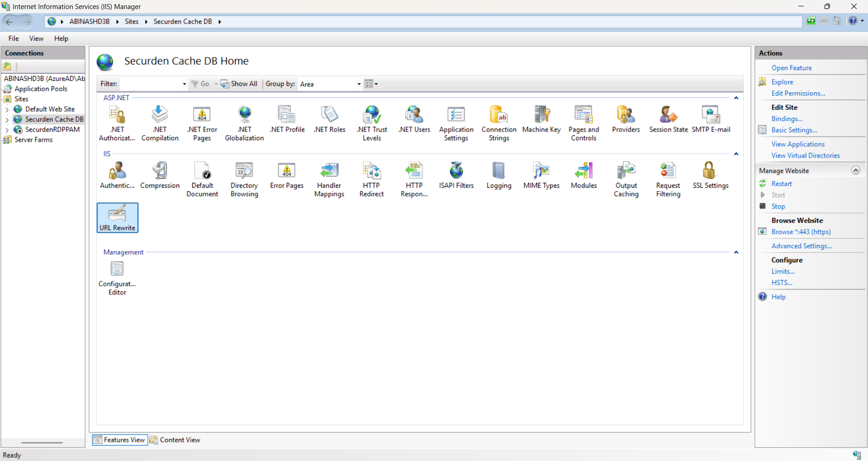Open HTTP Response Headers icon
This screenshot has height=461, width=868.
coord(414,179)
